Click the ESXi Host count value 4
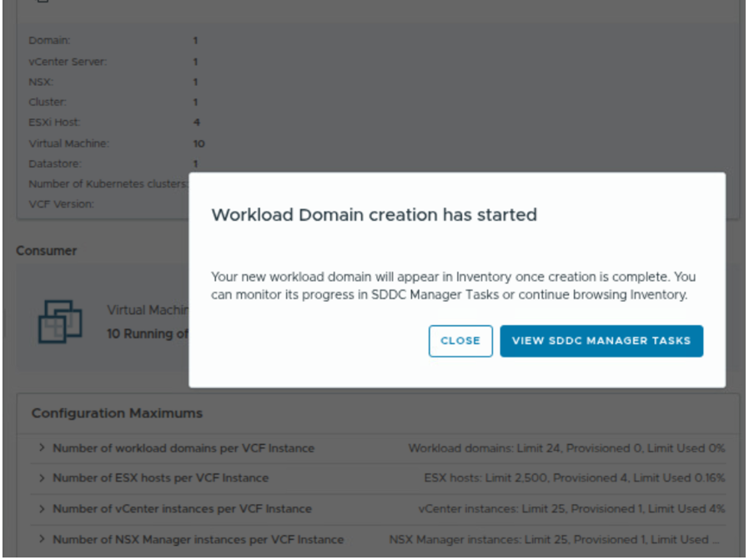Image resolution: width=749 pixels, height=560 pixels. click(x=196, y=122)
